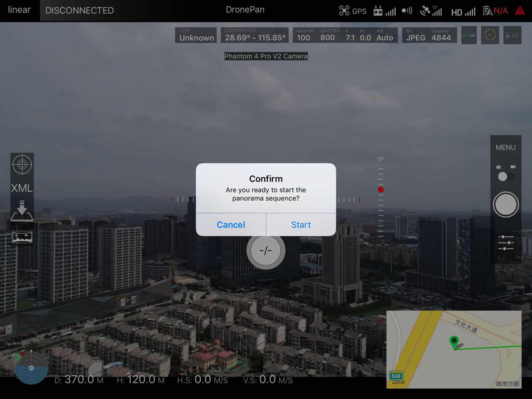Click Start to begin panorama sequence
Screen dimensions: 532x399
301,225
